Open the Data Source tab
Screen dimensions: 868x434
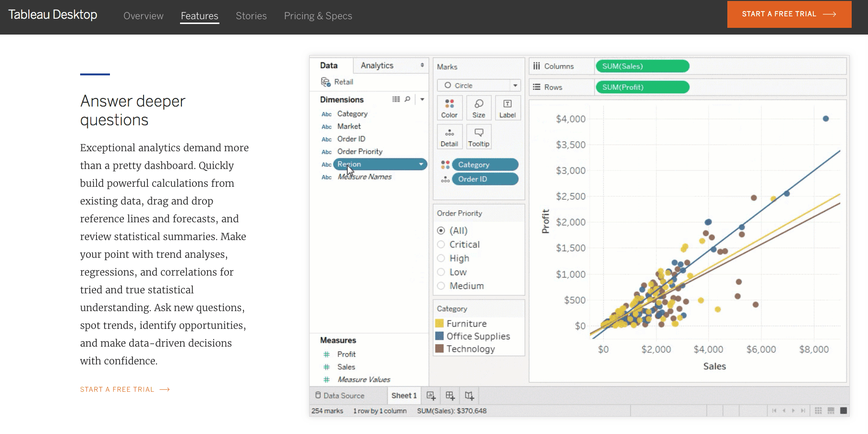[x=340, y=396]
